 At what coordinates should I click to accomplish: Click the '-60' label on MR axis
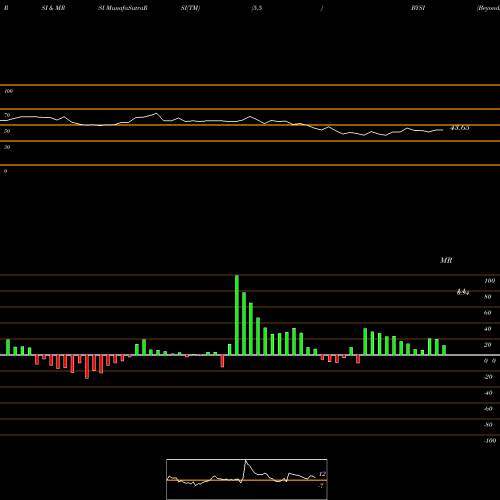click(488, 409)
